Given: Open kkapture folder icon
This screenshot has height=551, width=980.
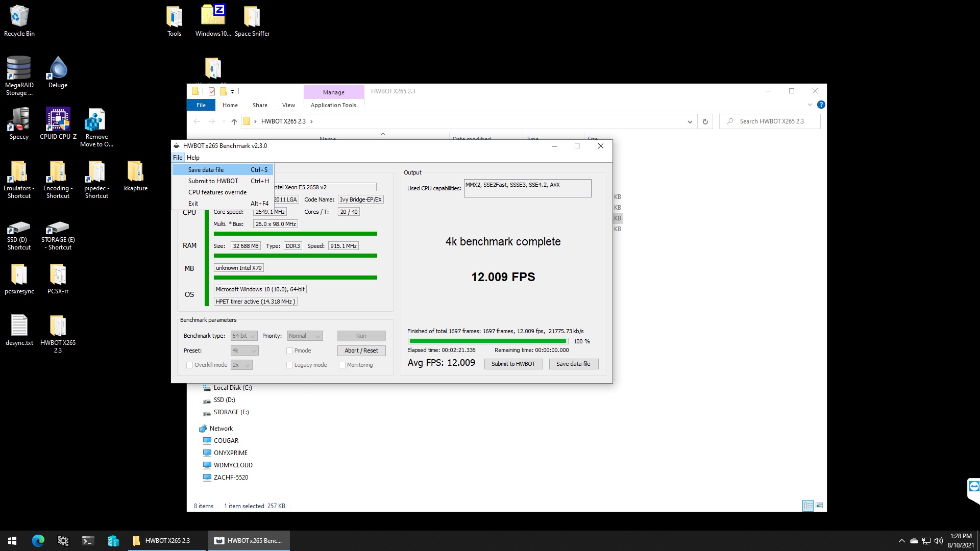Looking at the screenshot, I should click(135, 176).
